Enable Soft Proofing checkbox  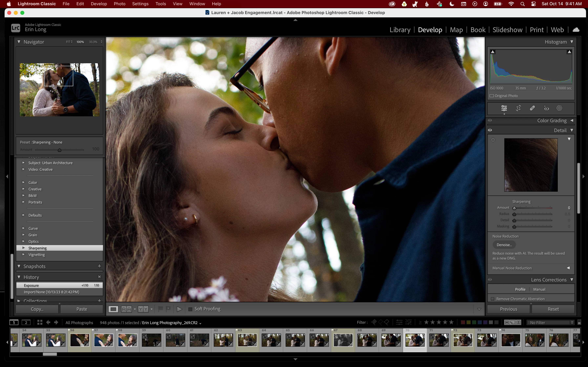(190, 309)
